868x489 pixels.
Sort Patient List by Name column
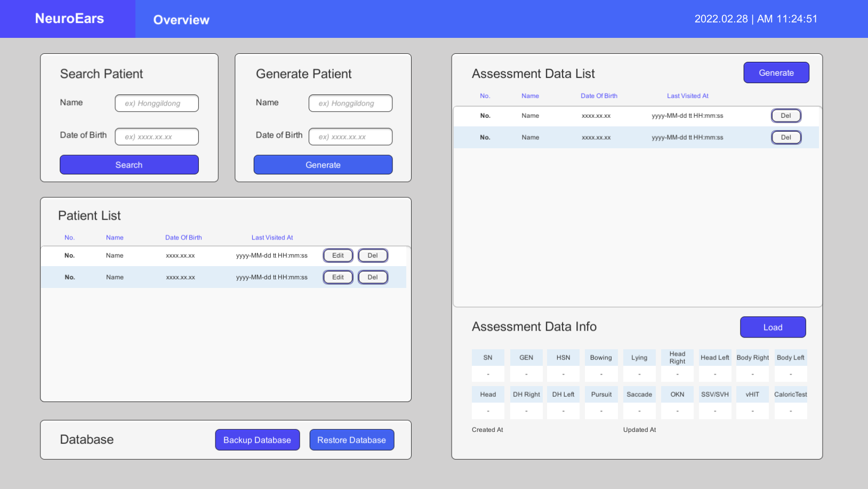click(x=115, y=237)
